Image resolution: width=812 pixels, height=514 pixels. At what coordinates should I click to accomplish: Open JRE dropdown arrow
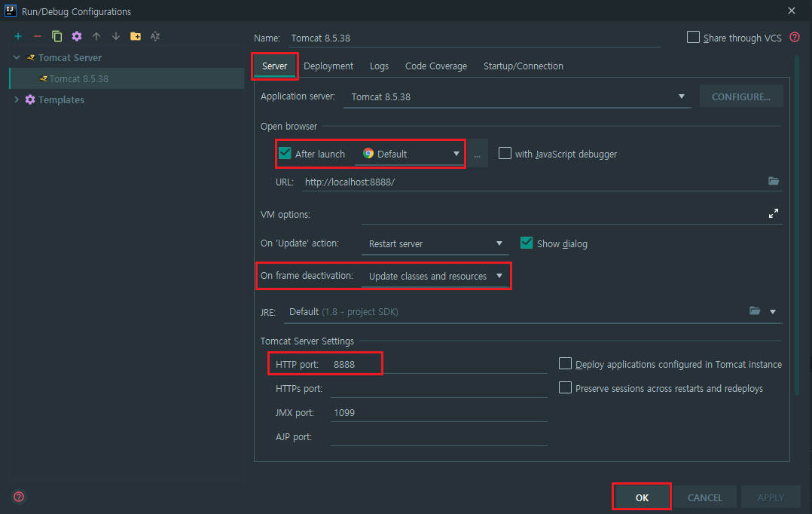click(x=773, y=311)
